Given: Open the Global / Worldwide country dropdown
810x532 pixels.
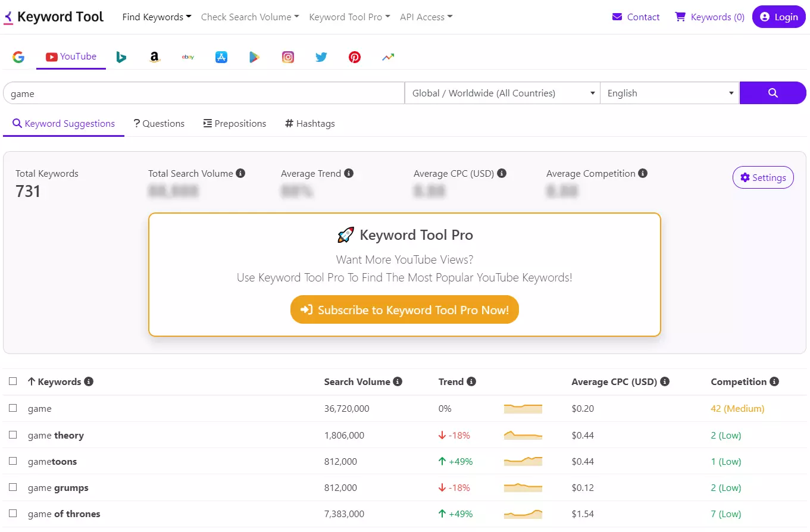Looking at the screenshot, I should [502, 93].
